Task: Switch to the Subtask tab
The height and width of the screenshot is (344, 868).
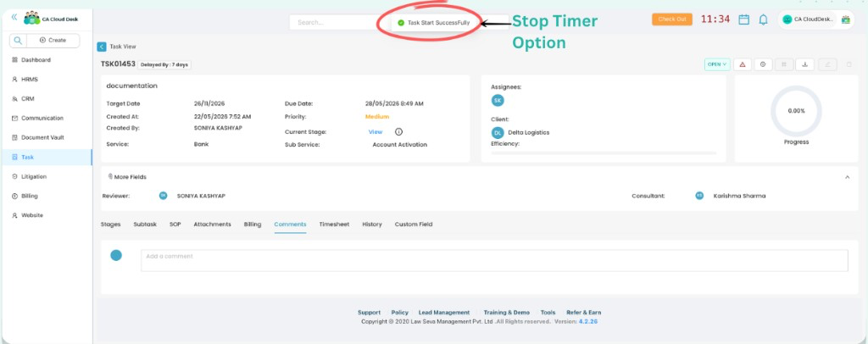Action: [x=145, y=225]
